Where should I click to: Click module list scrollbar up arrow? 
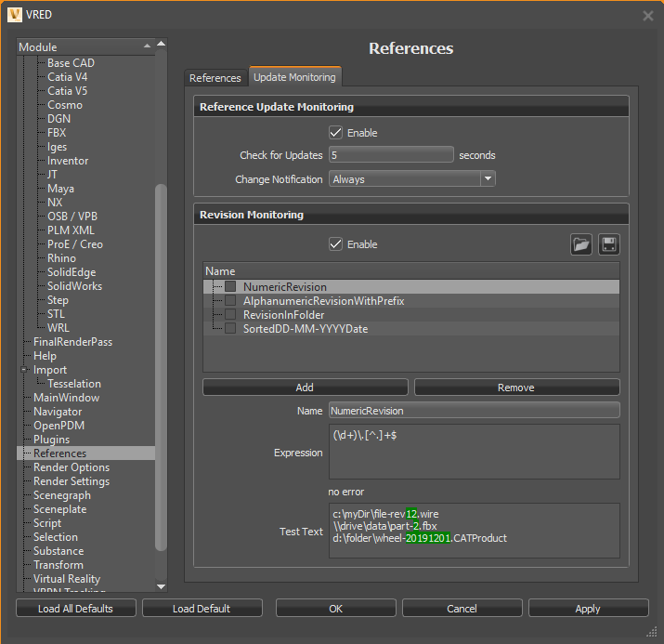point(161,44)
